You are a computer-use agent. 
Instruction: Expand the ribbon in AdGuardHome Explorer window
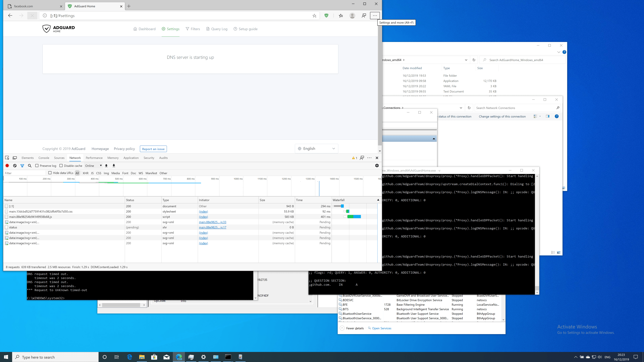click(559, 52)
